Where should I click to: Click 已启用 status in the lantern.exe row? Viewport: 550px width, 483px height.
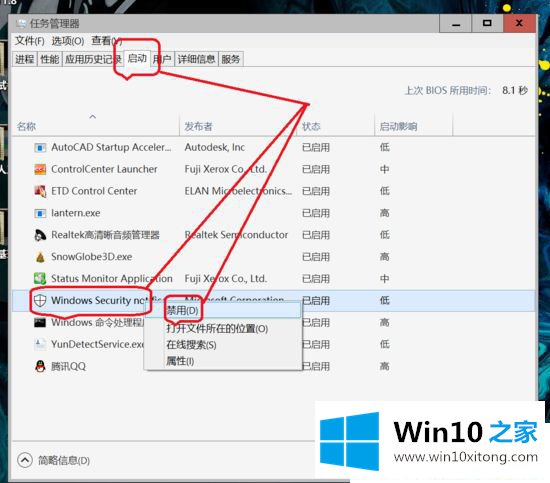pyautogui.click(x=316, y=213)
